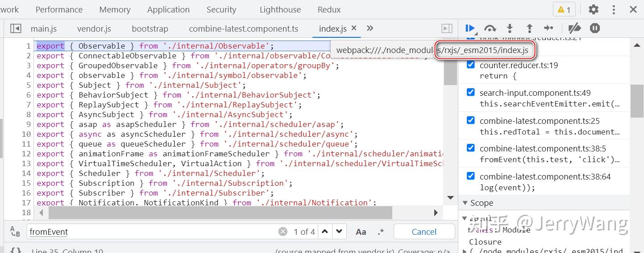Disable the search-input.component.ts:49 breakpoint
The width and height of the screenshot is (644, 253).
[470, 92]
